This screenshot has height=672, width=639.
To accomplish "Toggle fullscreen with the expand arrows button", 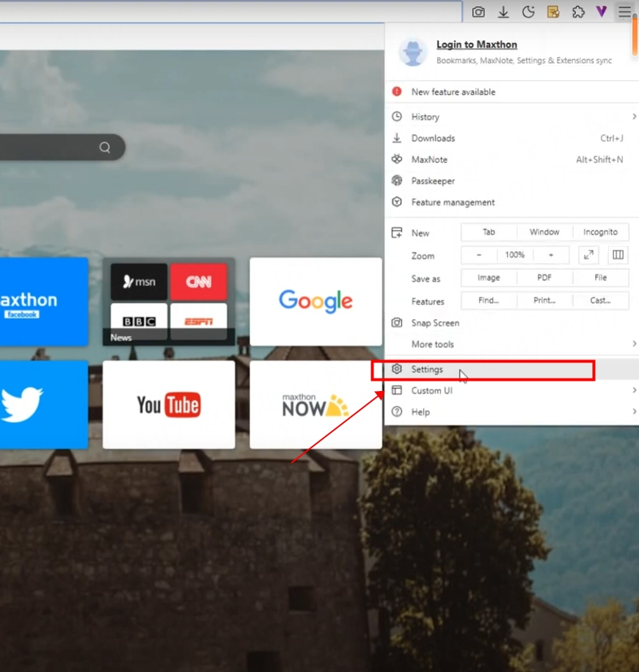I will (588, 255).
